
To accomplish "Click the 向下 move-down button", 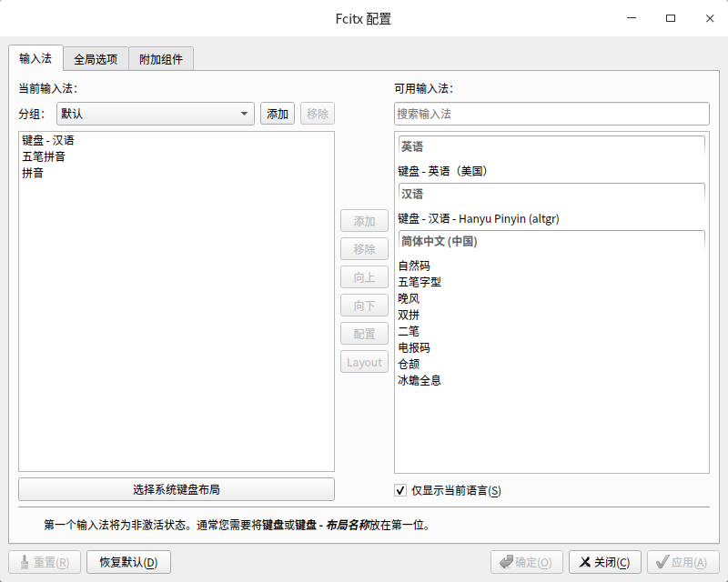I will 364,305.
